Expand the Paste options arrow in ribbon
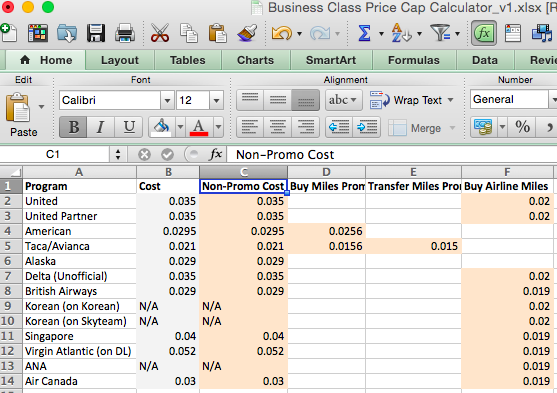 click(42, 107)
